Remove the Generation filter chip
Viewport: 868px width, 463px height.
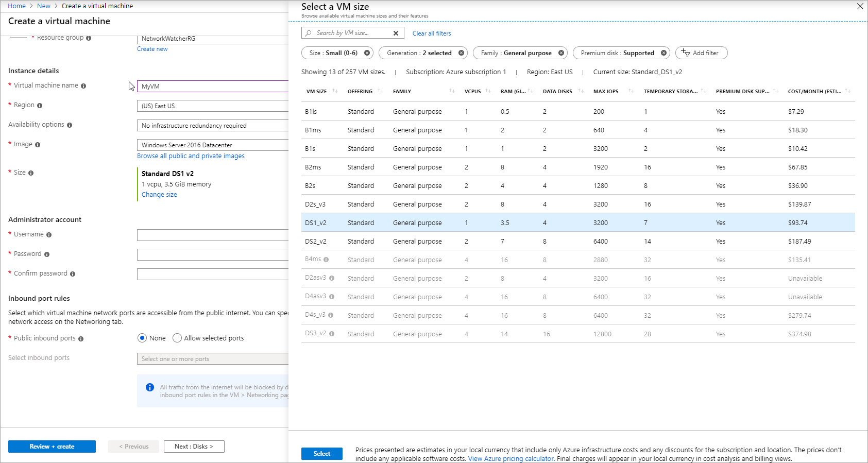(x=461, y=53)
